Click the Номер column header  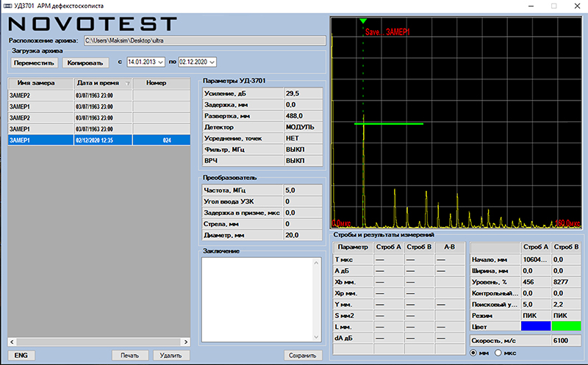click(156, 84)
